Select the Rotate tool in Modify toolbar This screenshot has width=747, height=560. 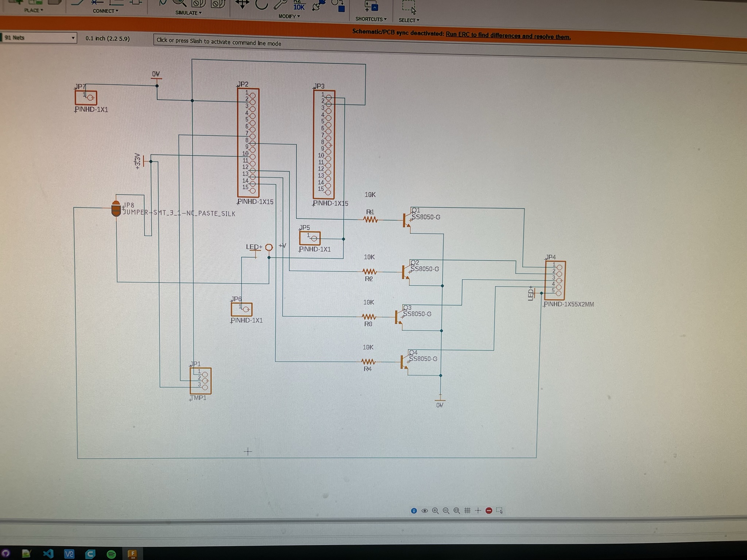point(261,4)
